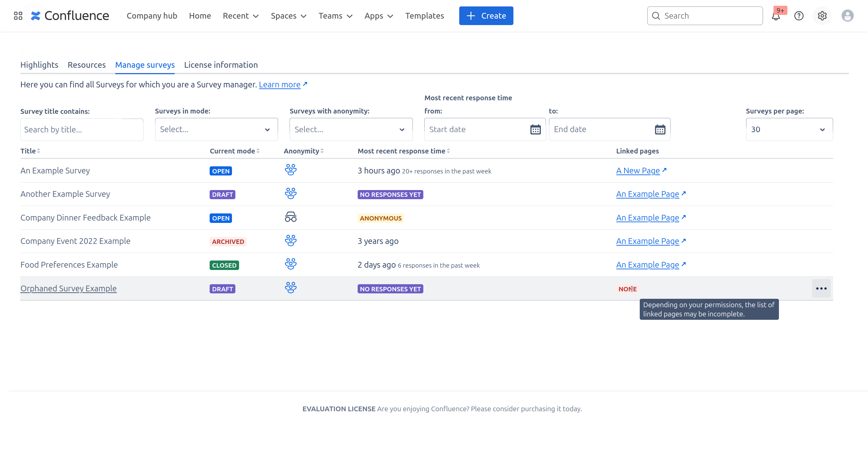Open the app switcher grid icon
This screenshot has height=458, width=868.
coord(18,16)
